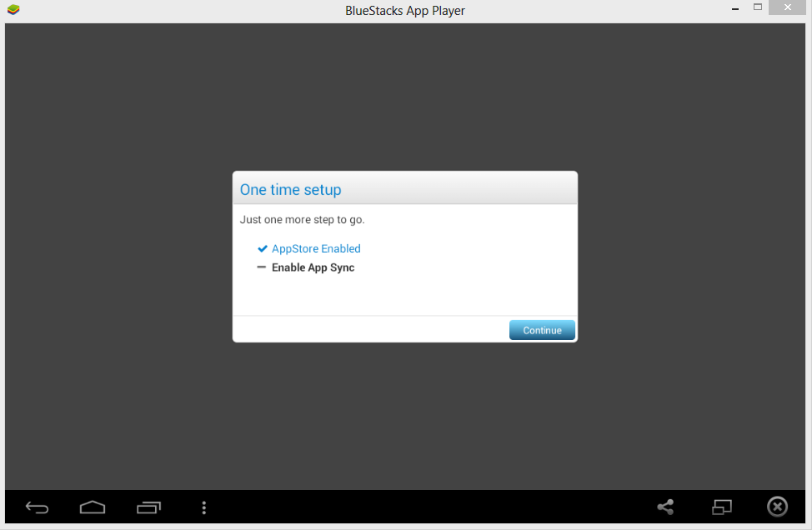Screen dimensions: 812x530
Task: Toggle full screen icon in bottom bar
Action: (722, 507)
